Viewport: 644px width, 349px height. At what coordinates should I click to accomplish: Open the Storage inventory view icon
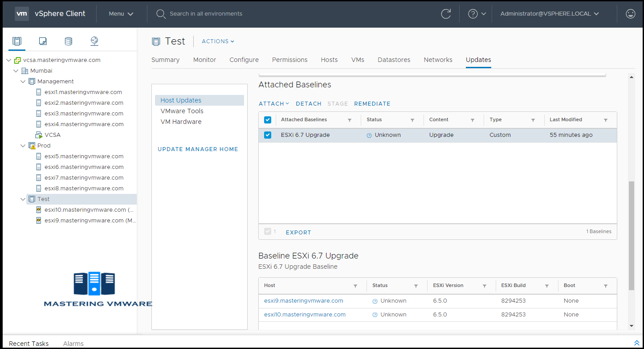click(x=68, y=41)
